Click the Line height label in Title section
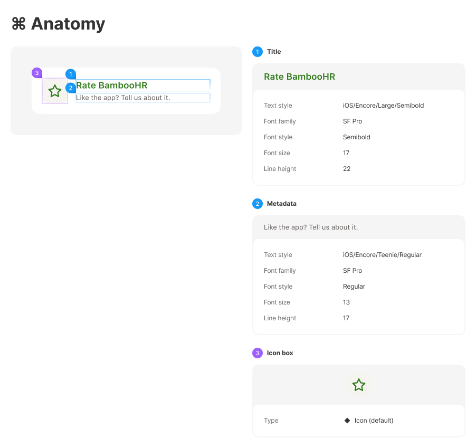Viewport: 476px width, 448px height. (x=280, y=169)
